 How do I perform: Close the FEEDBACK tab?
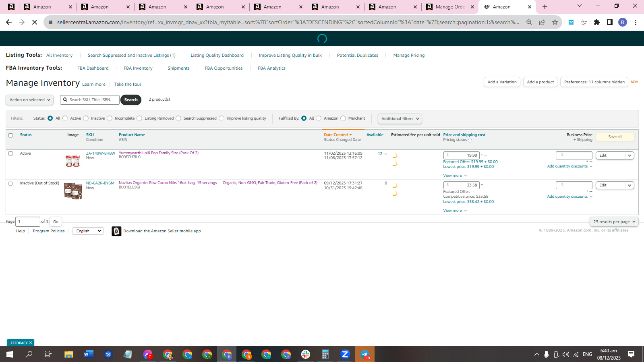[x=30, y=343]
